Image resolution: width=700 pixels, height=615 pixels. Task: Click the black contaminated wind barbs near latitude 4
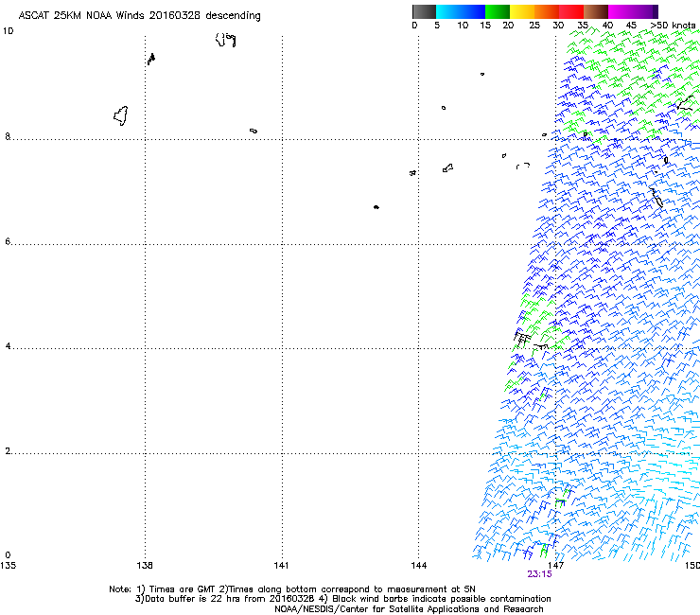point(530,340)
